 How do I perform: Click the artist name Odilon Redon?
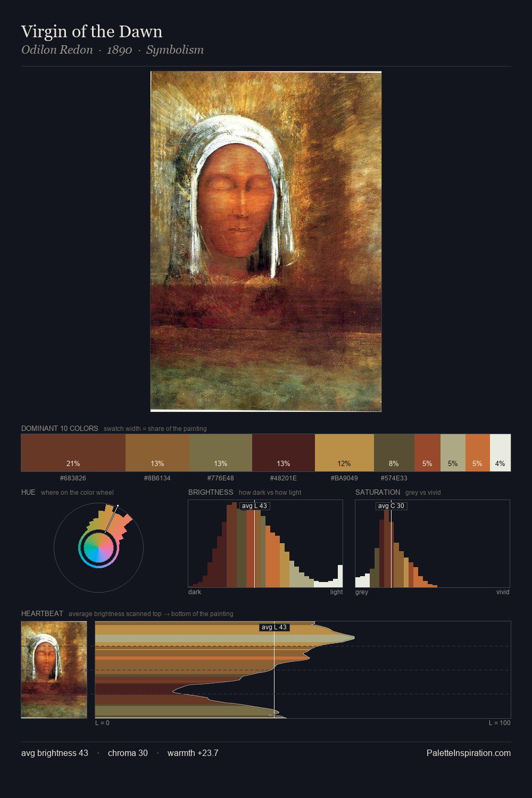[57, 50]
